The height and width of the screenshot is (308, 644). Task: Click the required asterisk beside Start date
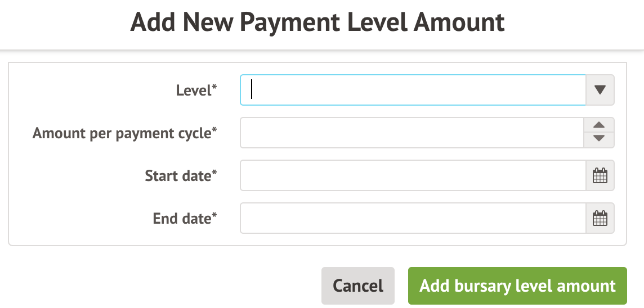click(214, 174)
